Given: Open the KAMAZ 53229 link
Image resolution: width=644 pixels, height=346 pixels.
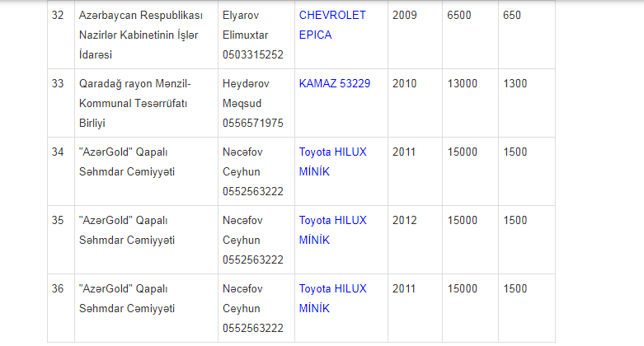Looking at the screenshot, I should point(334,84).
